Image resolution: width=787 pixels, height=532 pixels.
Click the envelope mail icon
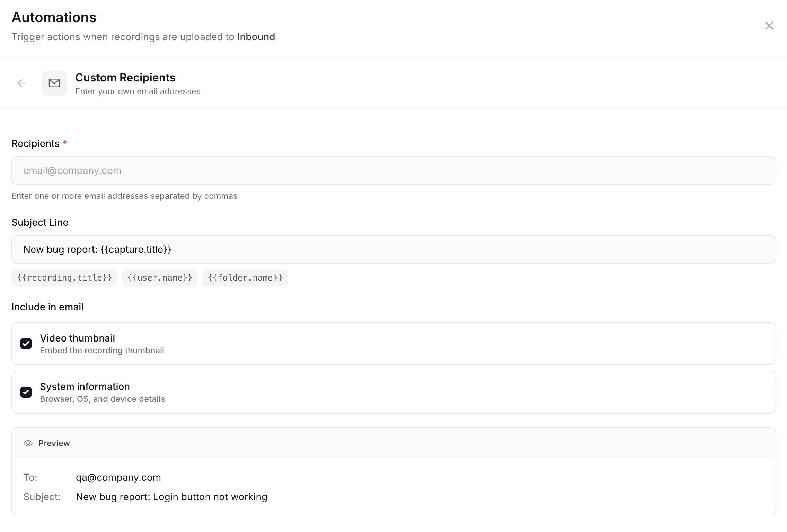coord(54,83)
